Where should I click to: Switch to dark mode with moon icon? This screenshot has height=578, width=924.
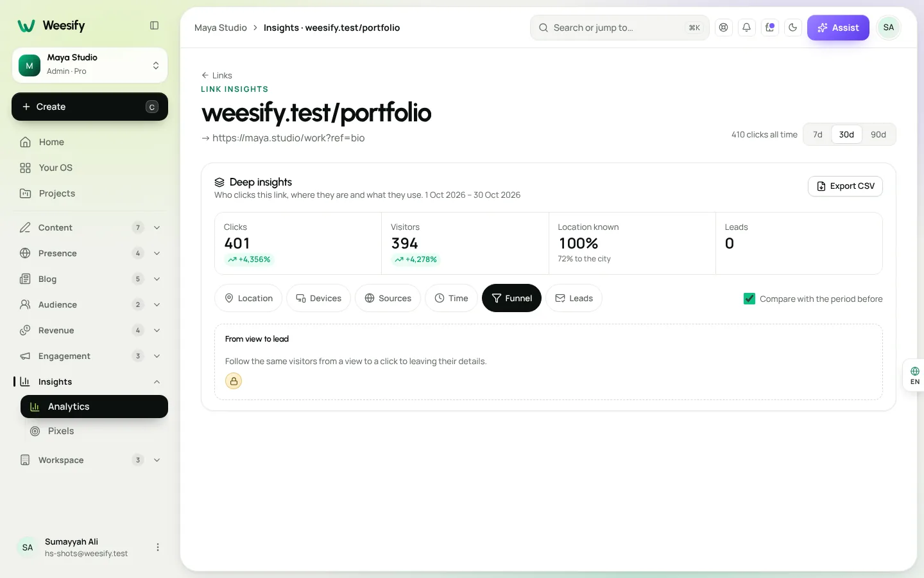(793, 28)
